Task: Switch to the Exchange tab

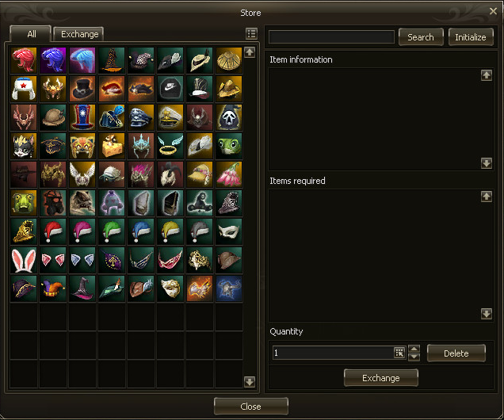Action: [x=78, y=34]
